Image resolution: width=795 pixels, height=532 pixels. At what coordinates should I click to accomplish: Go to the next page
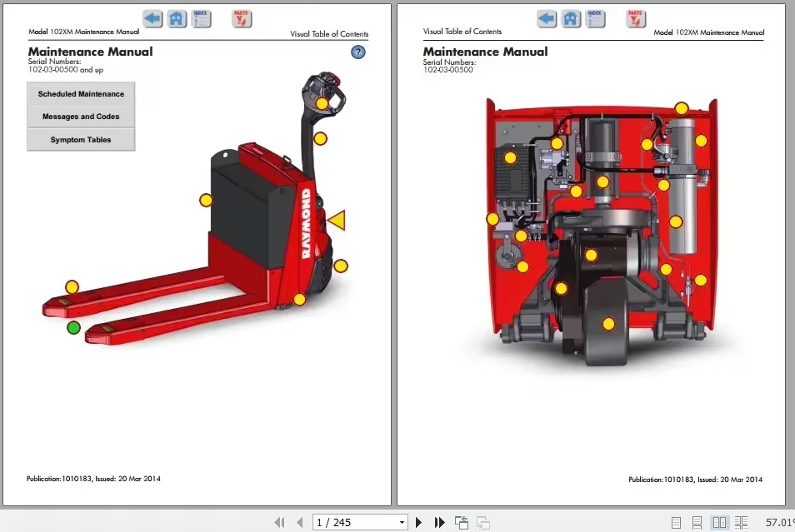tap(419, 523)
